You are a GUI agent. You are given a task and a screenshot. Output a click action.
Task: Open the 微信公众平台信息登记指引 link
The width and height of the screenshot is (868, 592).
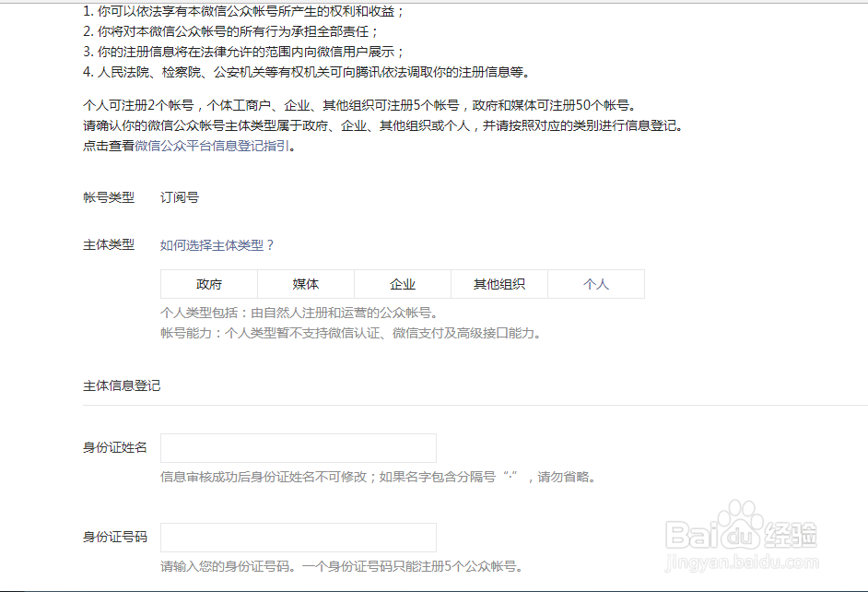tap(212, 147)
